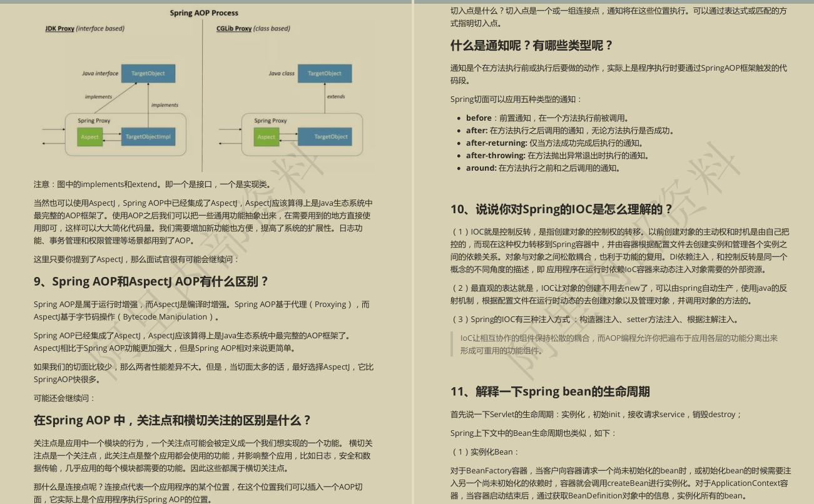Click the green Aspect box in CGLib Proxy diagram
814x504 pixels.
[x=266, y=136]
